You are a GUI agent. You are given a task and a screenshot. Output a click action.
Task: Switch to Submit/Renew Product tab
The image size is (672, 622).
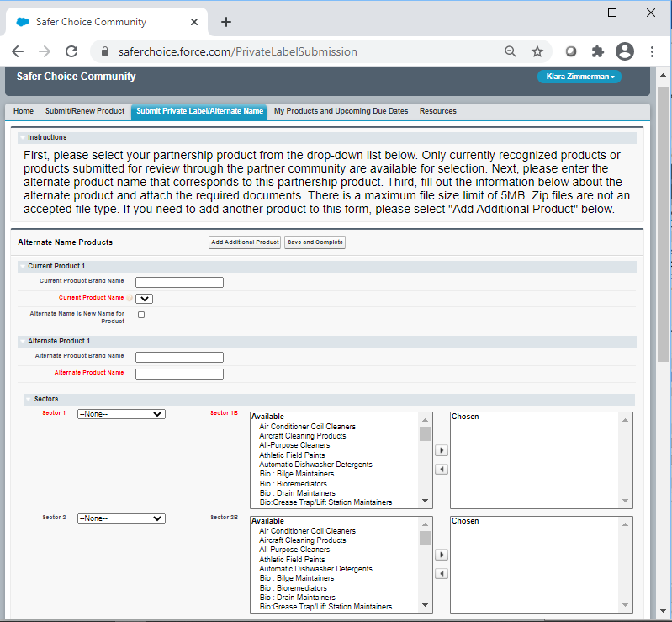tap(85, 111)
